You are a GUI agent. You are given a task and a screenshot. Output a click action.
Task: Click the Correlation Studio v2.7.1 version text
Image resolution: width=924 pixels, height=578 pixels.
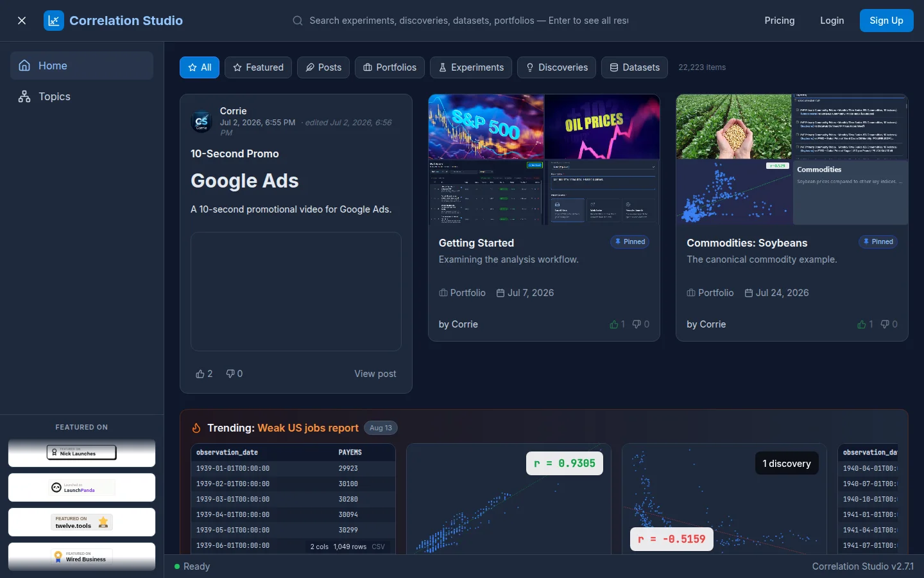point(862,566)
